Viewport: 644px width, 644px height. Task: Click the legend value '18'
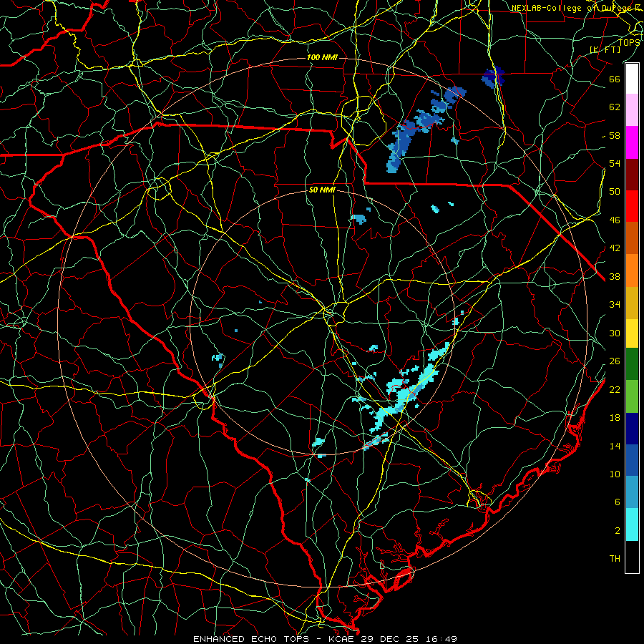point(615,418)
